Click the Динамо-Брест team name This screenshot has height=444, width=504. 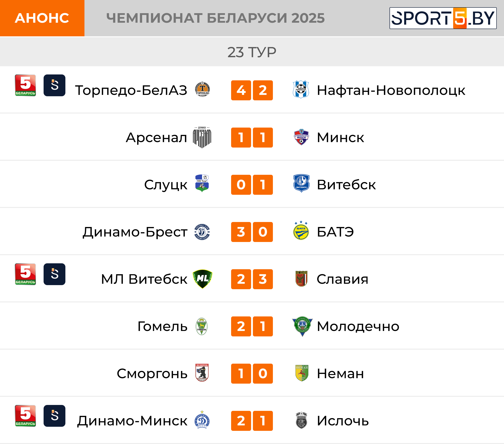pyautogui.click(x=135, y=232)
